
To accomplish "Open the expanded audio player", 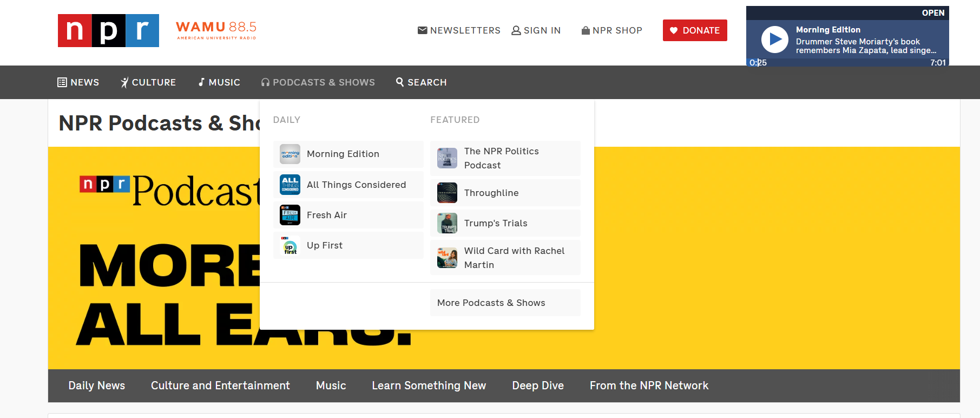I will [x=933, y=13].
